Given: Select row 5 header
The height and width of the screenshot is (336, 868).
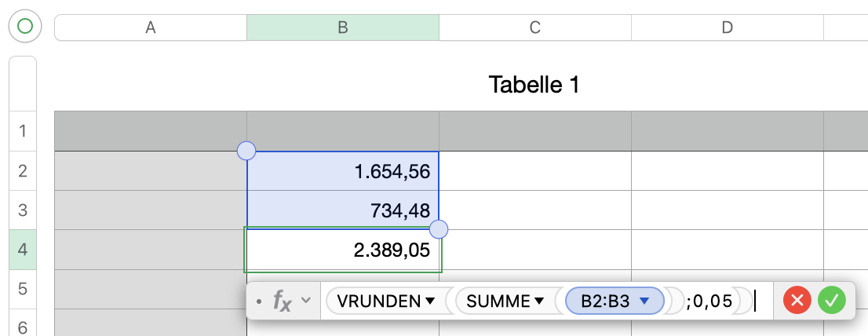Looking at the screenshot, I should coord(22,289).
